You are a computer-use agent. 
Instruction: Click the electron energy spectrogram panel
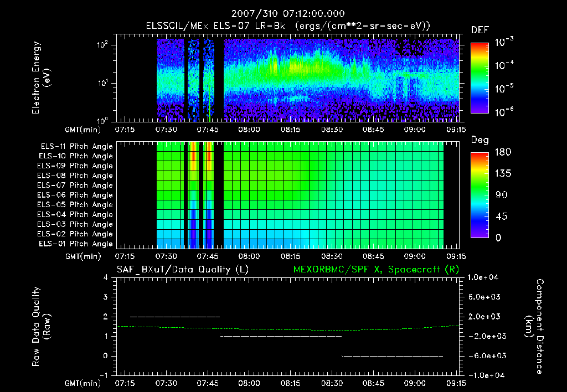(288, 78)
